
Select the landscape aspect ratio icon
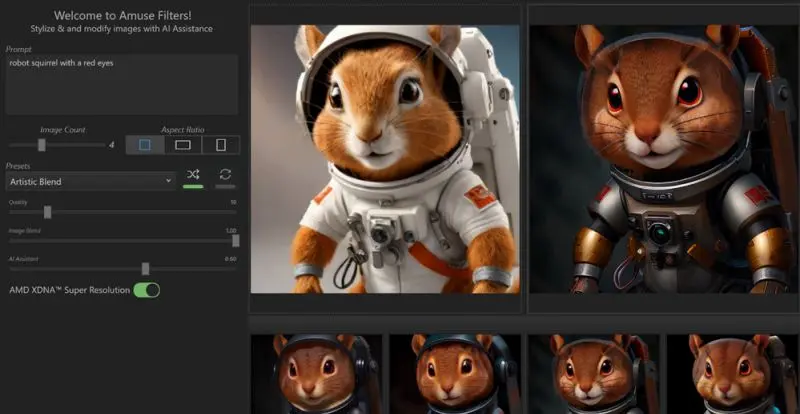[x=183, y=145]
